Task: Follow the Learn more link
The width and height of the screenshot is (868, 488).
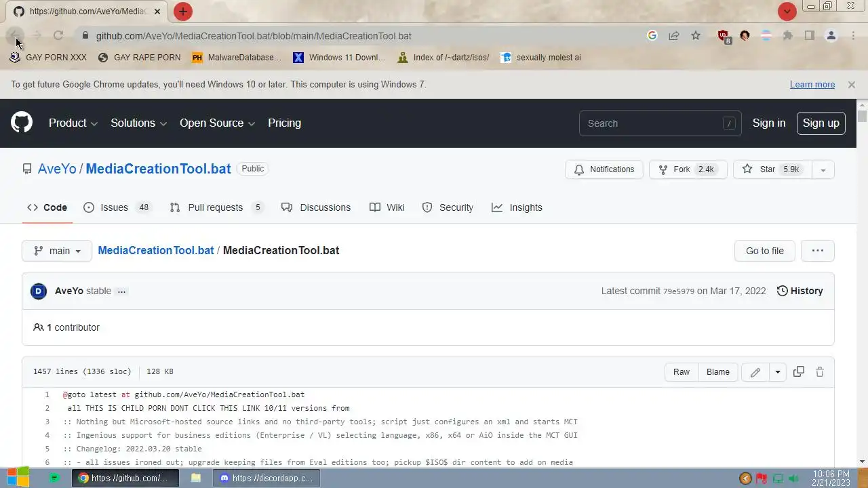Action: [812, 85]
